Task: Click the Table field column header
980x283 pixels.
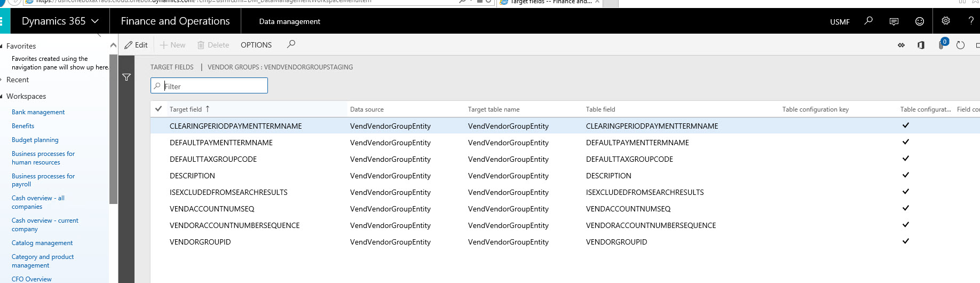Action: coord(600,109)
